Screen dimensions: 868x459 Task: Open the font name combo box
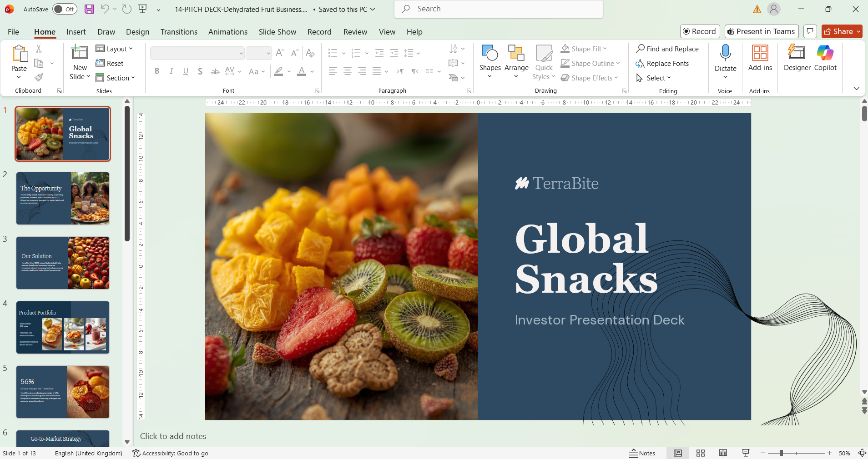197,53
